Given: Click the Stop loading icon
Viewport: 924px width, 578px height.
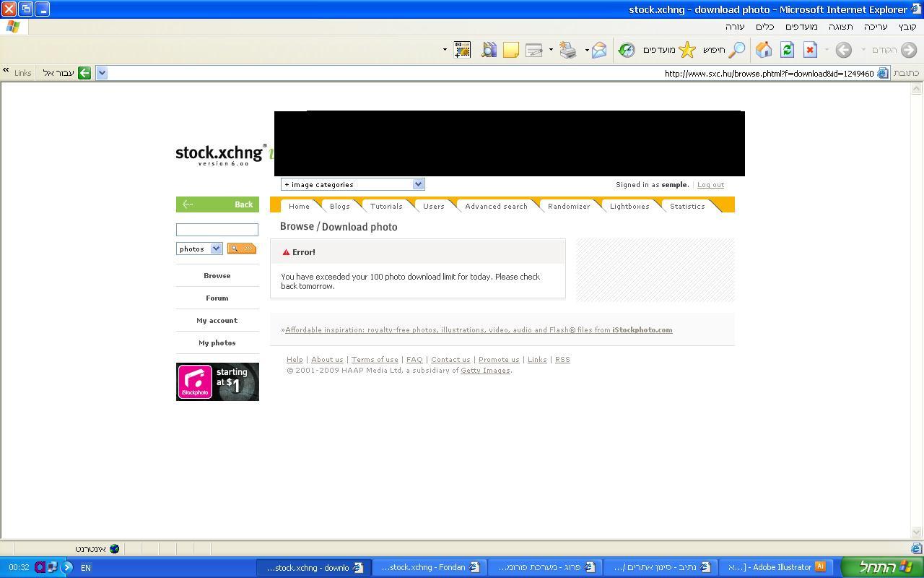Looking at the screenshot, I should [810, 50].
